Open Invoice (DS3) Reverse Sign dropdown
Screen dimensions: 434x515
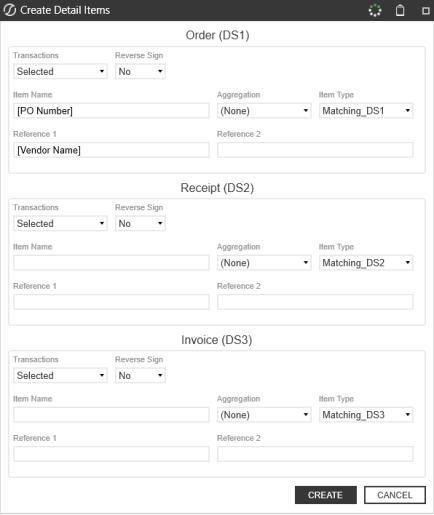point(140,375)
